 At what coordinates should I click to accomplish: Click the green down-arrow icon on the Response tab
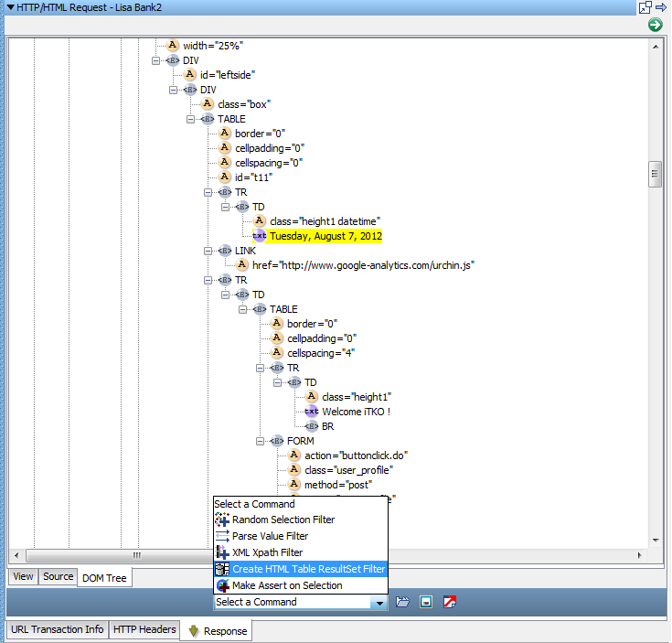coord(194,630)
